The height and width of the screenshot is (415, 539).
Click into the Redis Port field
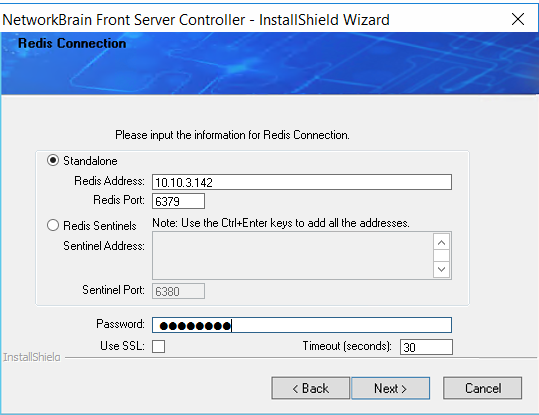(178, 201)
